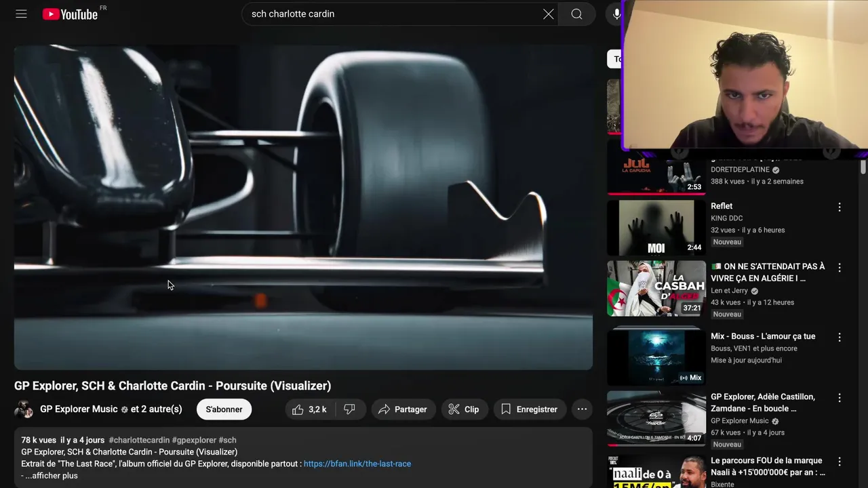Open options menu for Reflet video

point(840,207)
